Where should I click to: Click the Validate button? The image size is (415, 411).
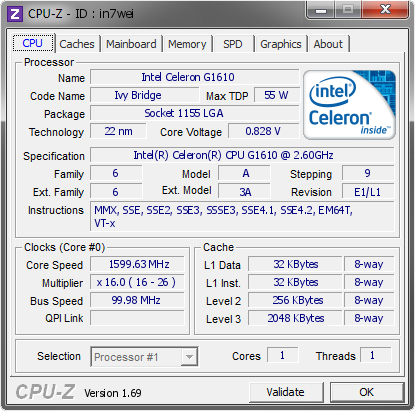286,392
